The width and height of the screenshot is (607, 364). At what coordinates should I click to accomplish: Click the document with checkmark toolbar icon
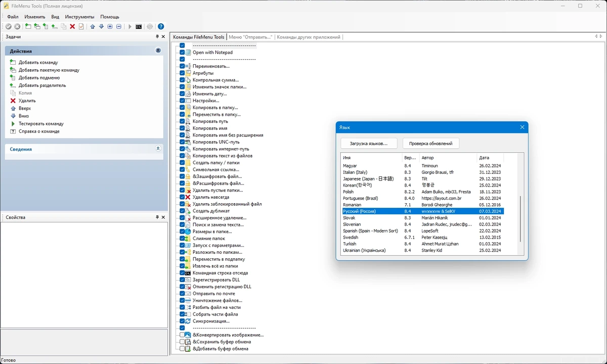pos(81,26)
